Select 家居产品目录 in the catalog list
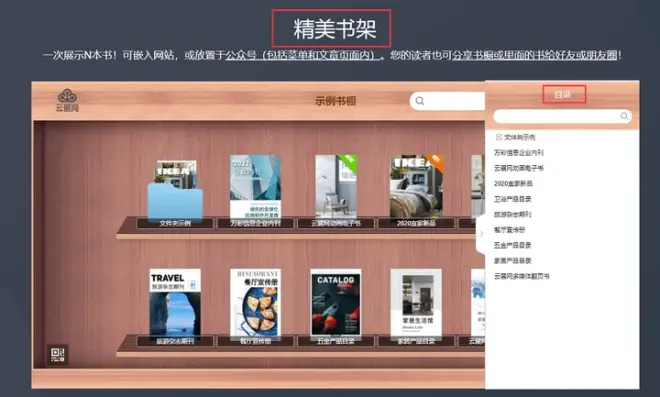 [512, 261]
